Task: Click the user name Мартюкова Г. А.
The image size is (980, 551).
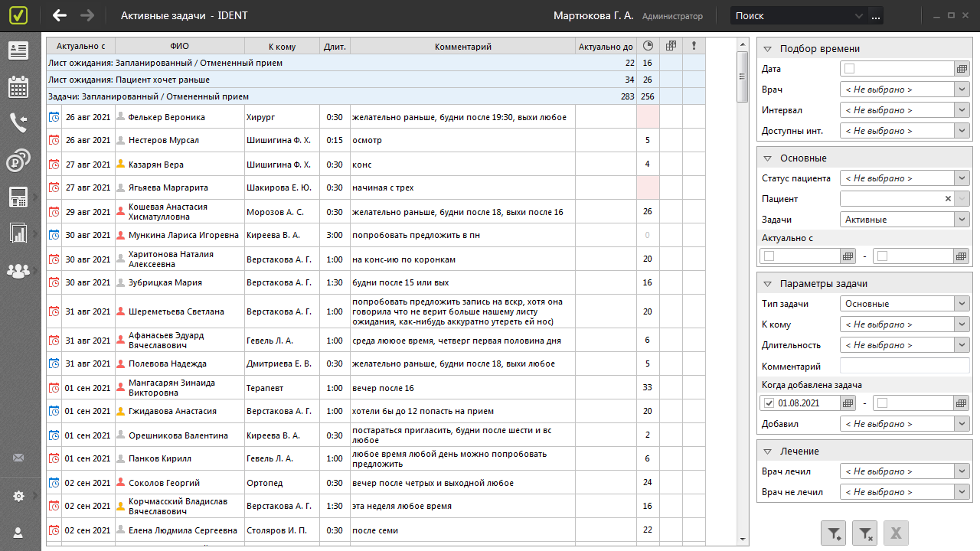Action: [593, 15]
